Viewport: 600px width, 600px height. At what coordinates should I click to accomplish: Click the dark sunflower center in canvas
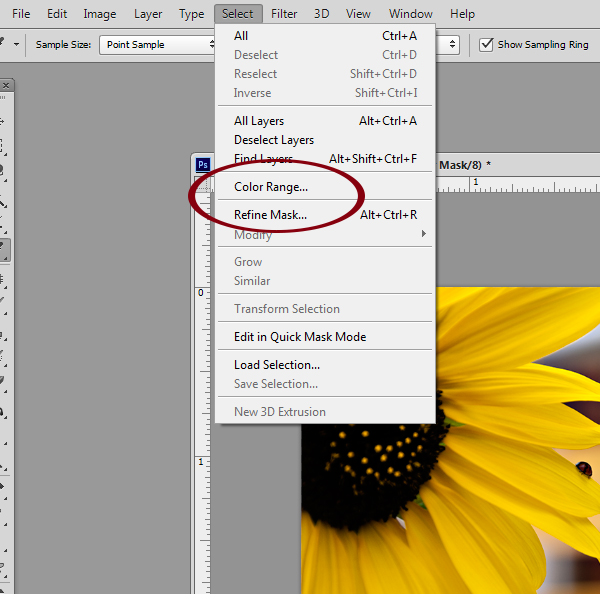point(373,473)
